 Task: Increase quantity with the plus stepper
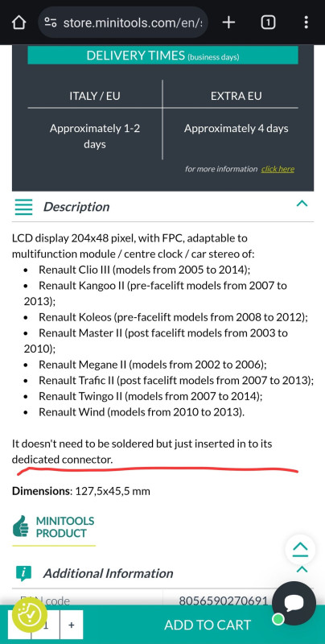click(x=72, y=625)
